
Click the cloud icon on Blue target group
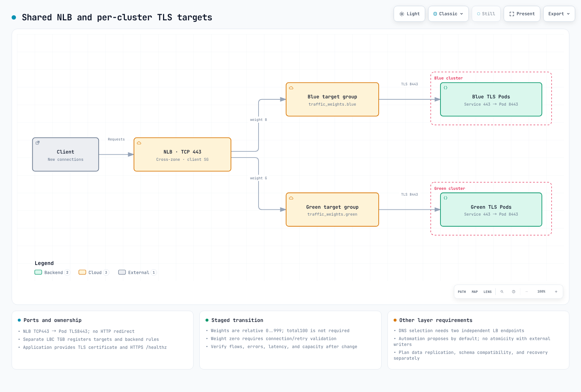[x=291, y=88]
